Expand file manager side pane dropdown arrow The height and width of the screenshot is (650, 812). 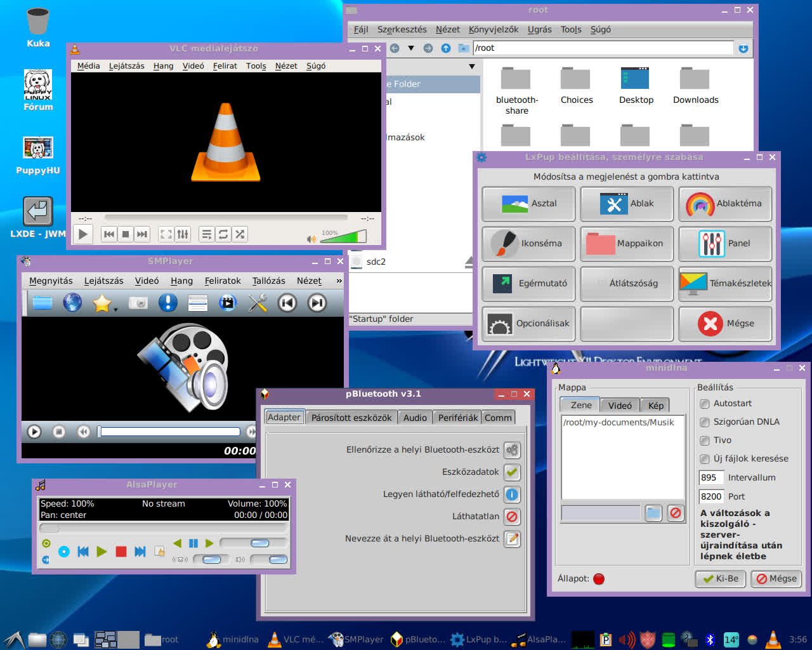coord(471,66)
